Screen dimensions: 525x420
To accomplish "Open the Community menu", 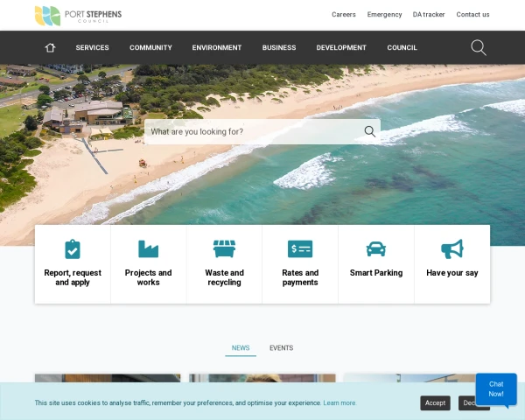I will click(150, 47).
